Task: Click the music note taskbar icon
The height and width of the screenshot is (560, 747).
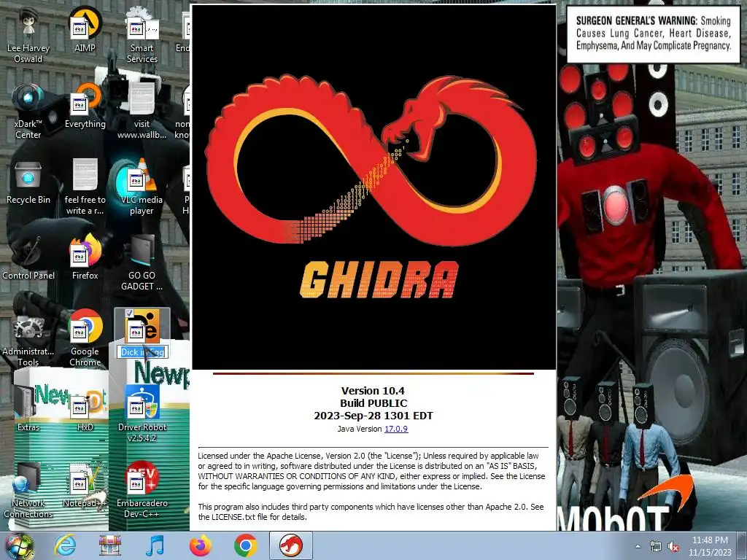Action: (x=155, y=545)
